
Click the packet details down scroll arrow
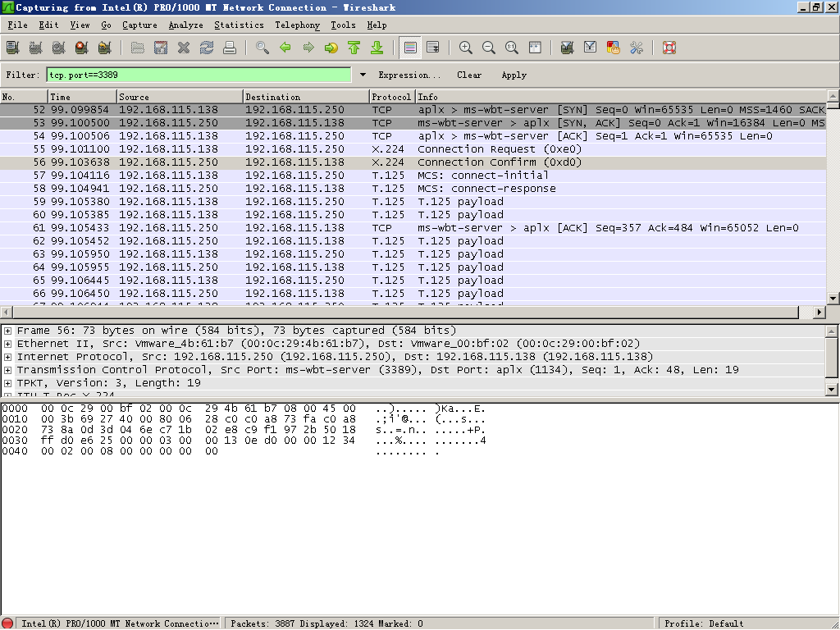(x=832, y=390)
